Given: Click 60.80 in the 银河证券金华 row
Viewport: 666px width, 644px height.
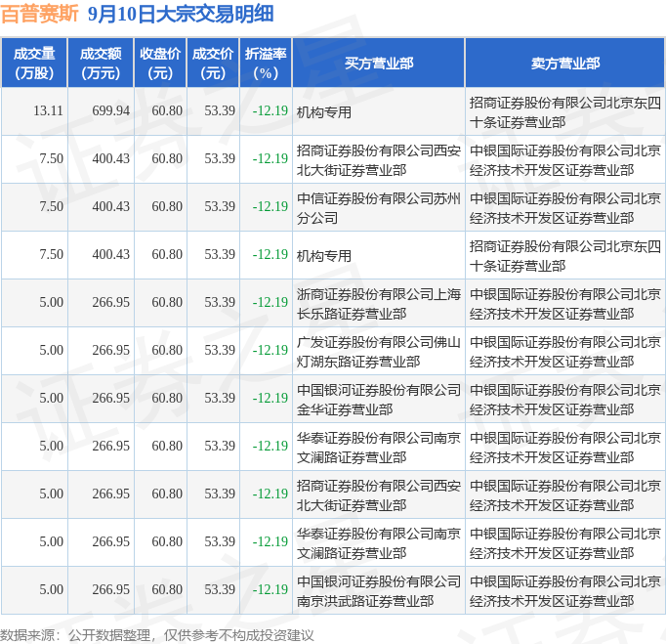Looking at the screenshot, I should (x=167, y=398).
